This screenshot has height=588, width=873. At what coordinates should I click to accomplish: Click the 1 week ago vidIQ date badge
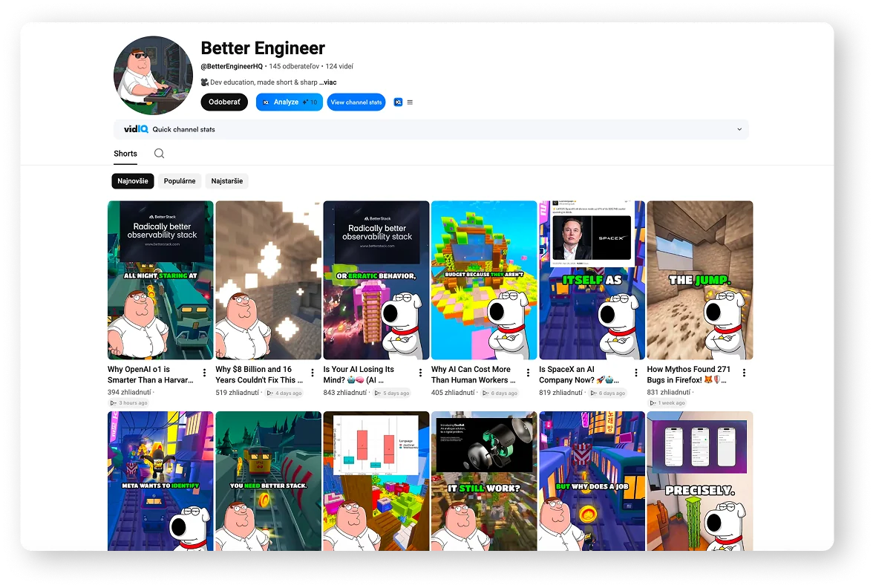[667, 402]
